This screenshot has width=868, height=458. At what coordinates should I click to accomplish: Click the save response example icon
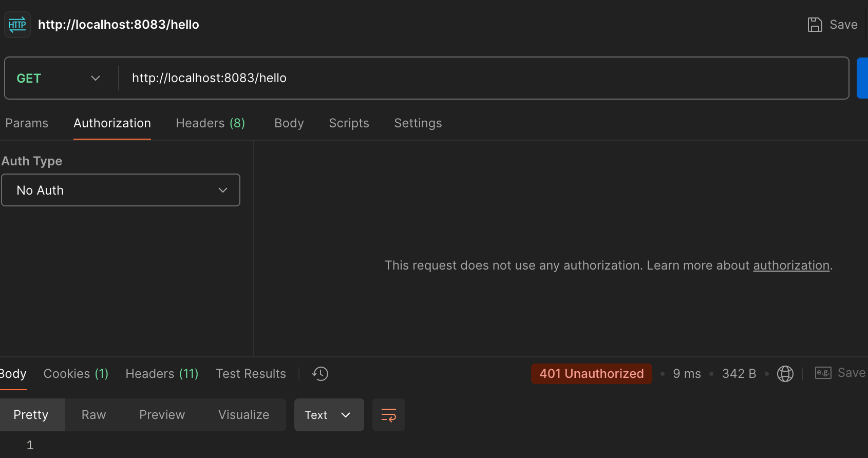(823, 373)
